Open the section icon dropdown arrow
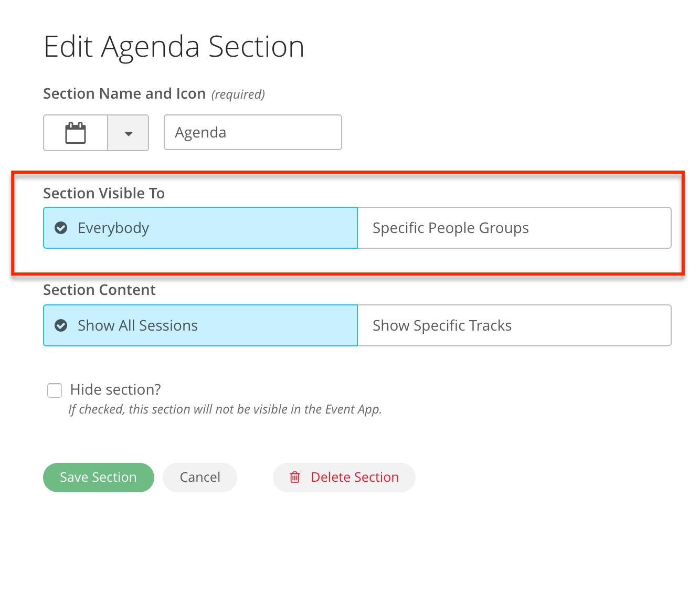Image resolution: width=700 pixels, height=614 pixels. coord(128,133)
